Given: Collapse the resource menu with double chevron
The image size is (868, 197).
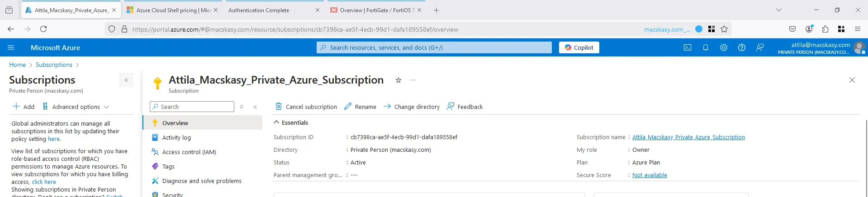Looking at the screenshot, I should pos(255,107).
